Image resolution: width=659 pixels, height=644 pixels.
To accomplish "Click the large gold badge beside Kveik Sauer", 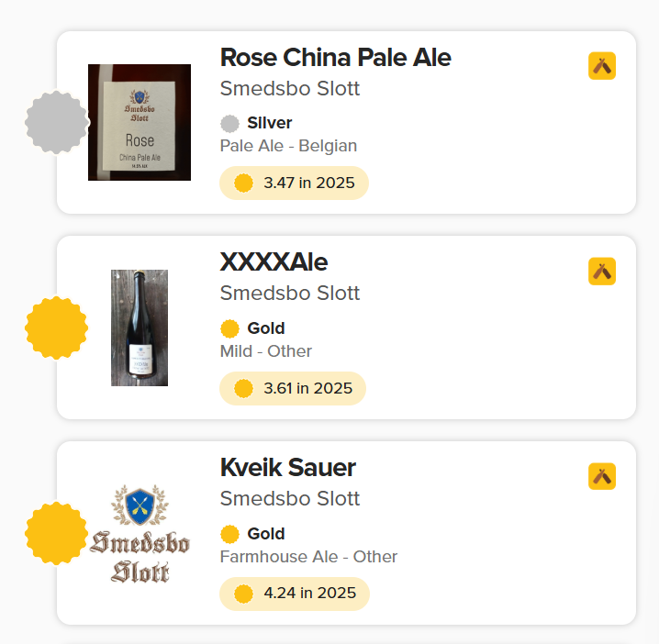I will tap(56, 533).
